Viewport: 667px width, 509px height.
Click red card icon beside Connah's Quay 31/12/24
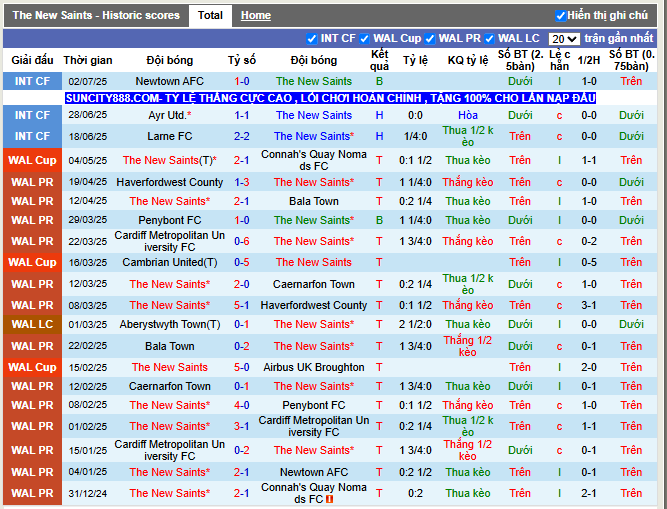329,499
